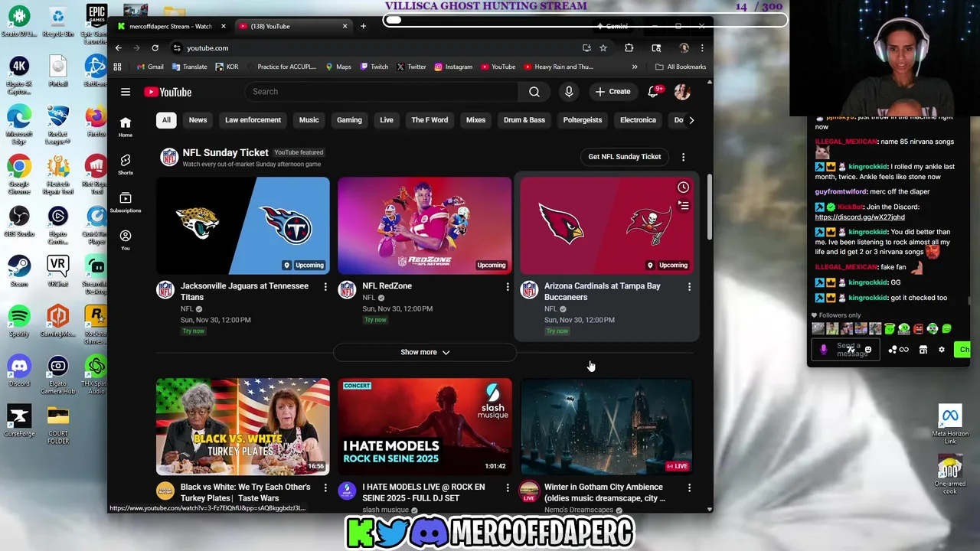Click the search magnifier button

pyautogui.click(x=534, y=92)
